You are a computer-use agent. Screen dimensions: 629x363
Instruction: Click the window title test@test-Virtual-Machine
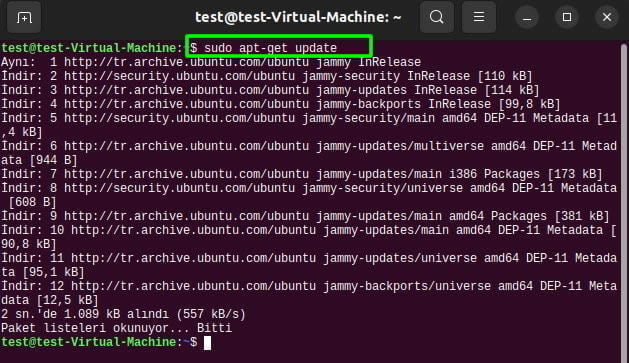(x=298, y=17)
